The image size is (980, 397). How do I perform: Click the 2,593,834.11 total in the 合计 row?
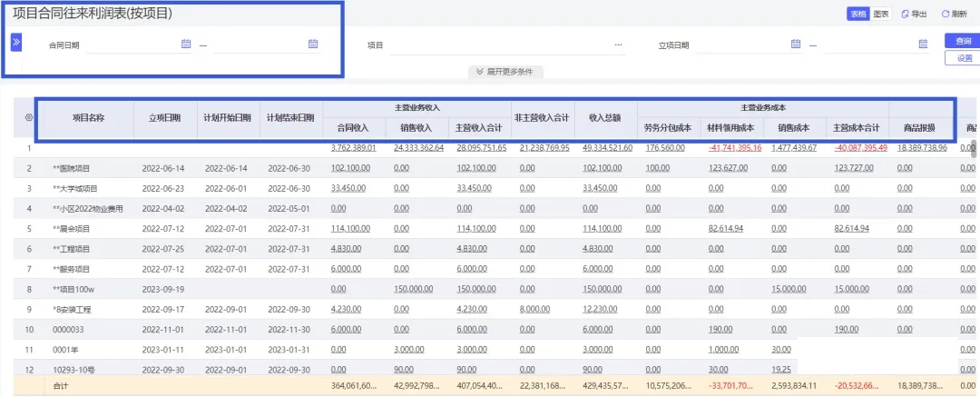tap(794, 386)
